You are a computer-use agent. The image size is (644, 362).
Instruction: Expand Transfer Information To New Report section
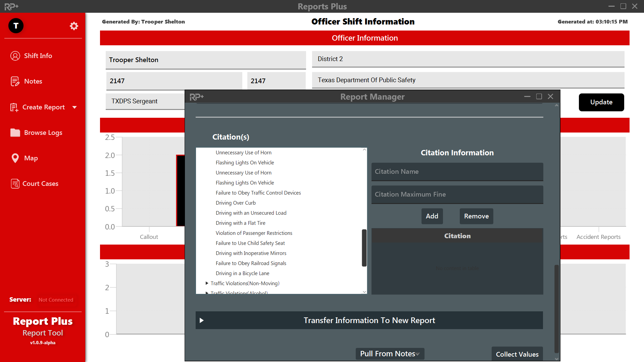click(202, 320)
